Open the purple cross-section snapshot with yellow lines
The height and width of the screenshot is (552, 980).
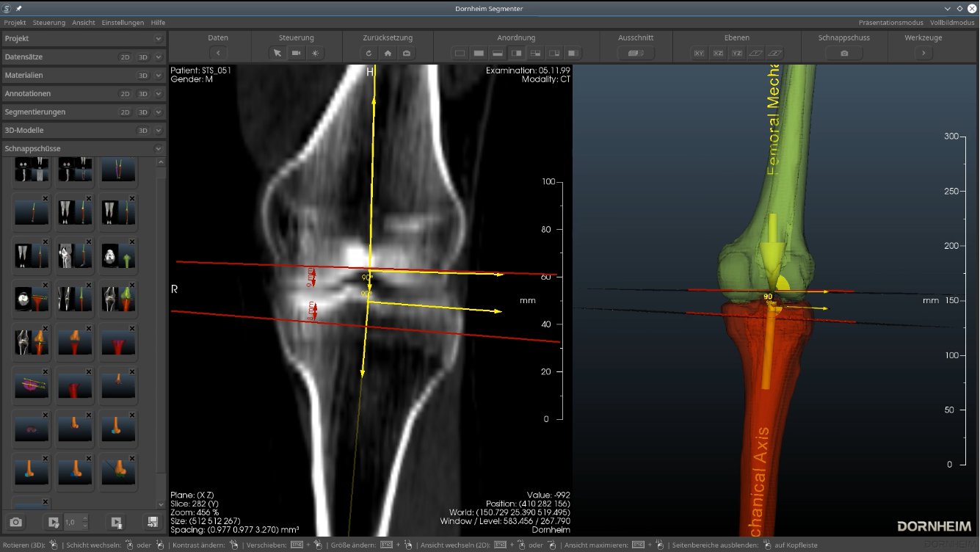32,385
